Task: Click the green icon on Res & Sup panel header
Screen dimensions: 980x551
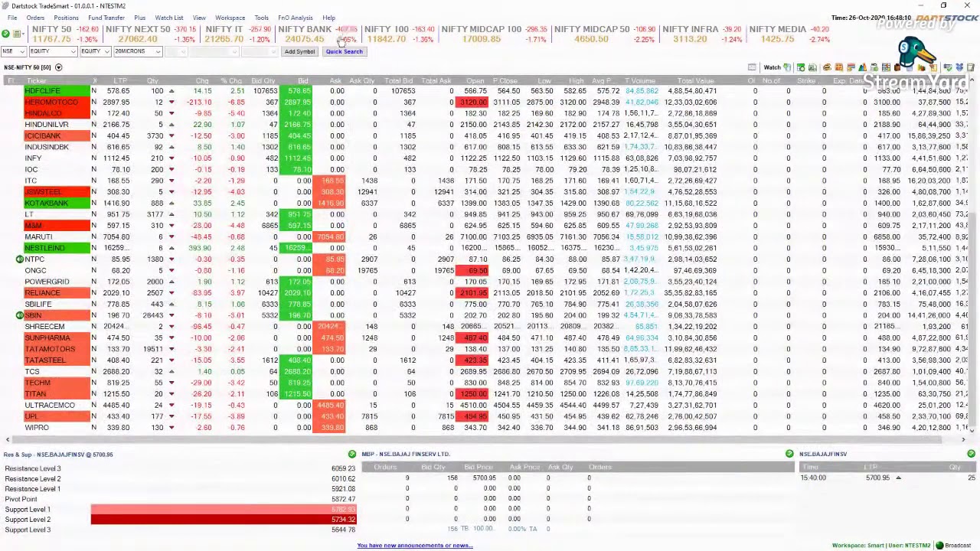Action: point(352,454)
